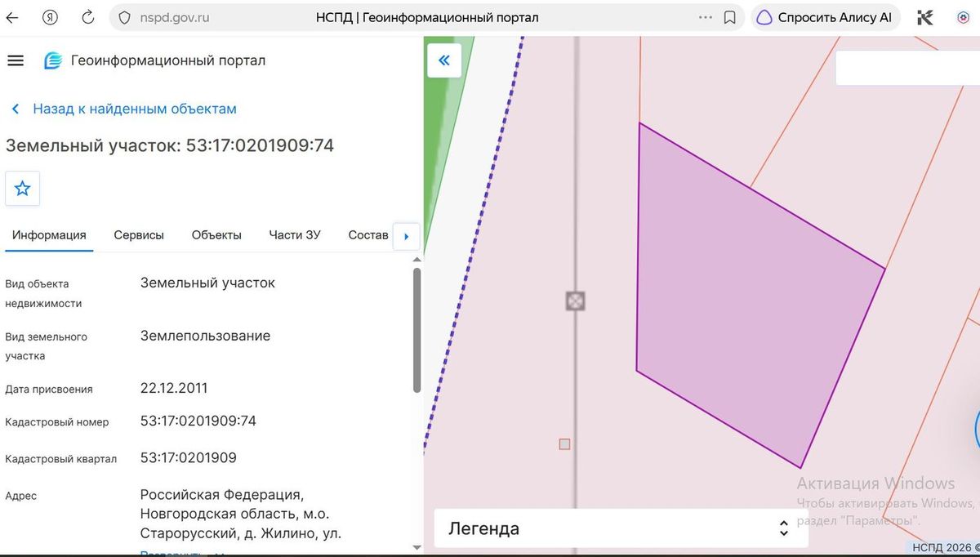Click the nspd.gov.ru address field
This screenshot has width=980, height=557.
(173, 17)
